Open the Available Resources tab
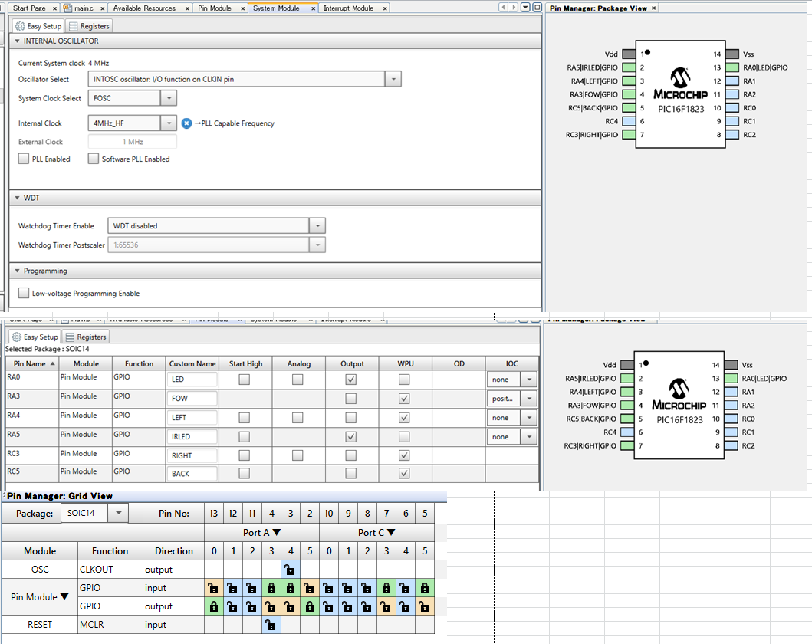 tap(143, 8)
